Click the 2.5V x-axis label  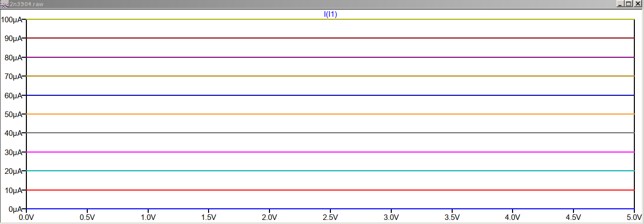click(330, 217)
